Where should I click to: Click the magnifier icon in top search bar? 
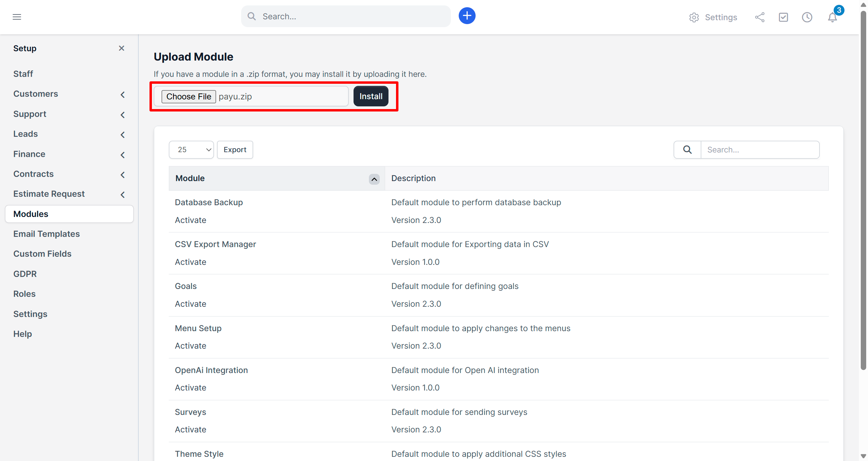tap(251, 17)
